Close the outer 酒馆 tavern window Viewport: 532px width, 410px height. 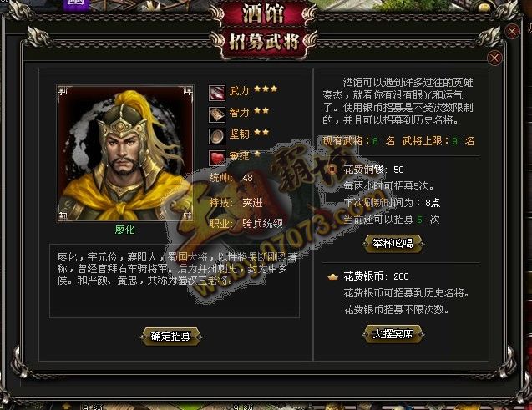[x=512, y=32]
